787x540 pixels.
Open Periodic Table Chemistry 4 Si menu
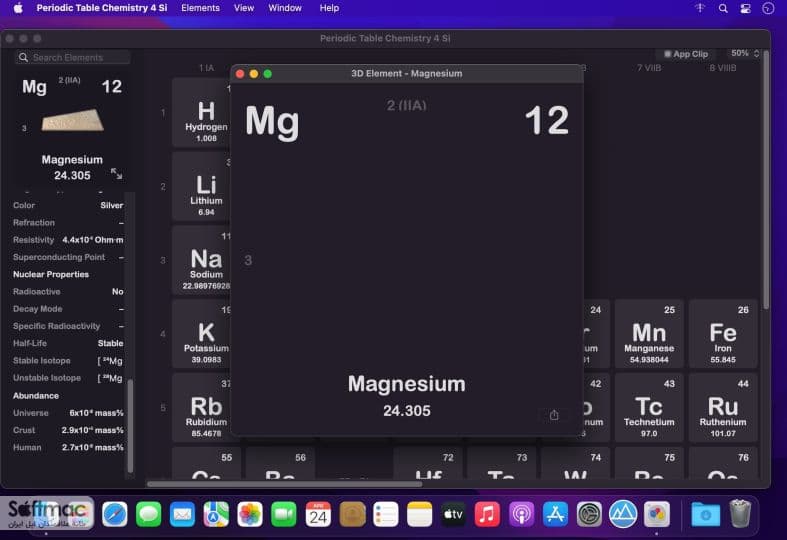102,8
